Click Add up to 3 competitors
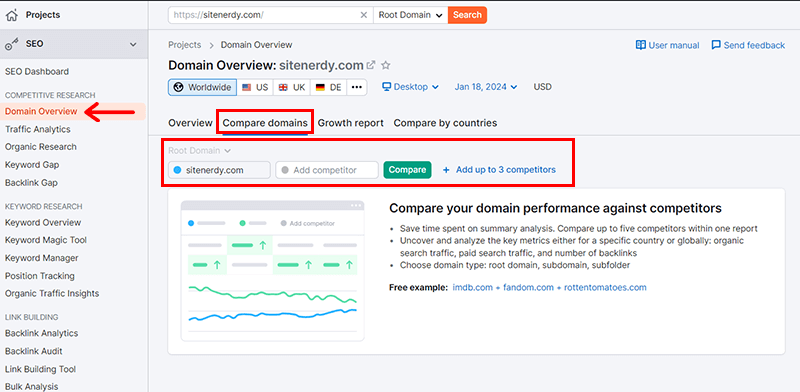800x392 pixels. coord(499,170)
